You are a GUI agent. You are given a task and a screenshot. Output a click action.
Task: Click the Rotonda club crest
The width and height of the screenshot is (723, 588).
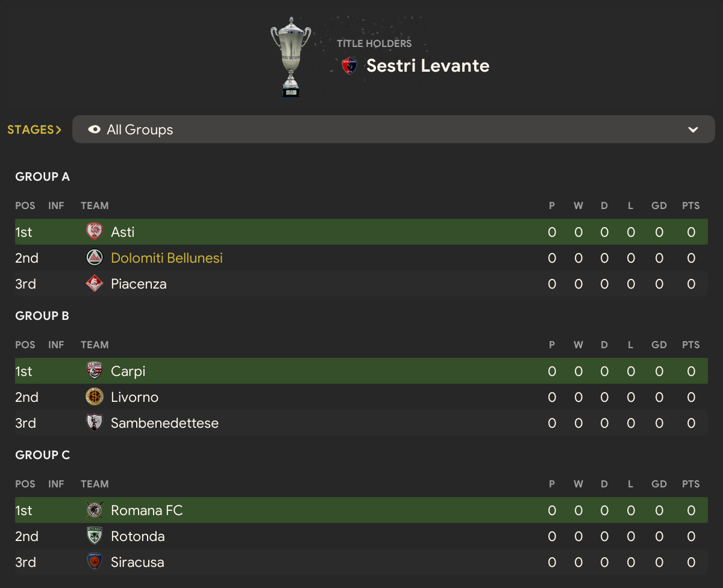(x=95, y=536)
